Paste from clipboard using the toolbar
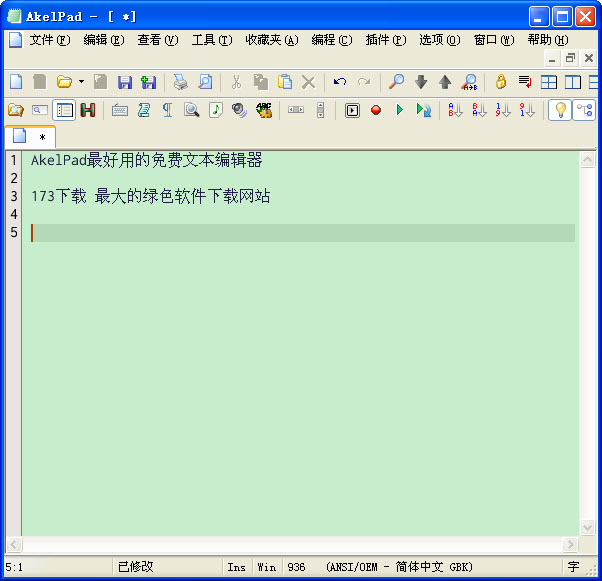This screenshot has width=602, height=581. coord(284,82)
